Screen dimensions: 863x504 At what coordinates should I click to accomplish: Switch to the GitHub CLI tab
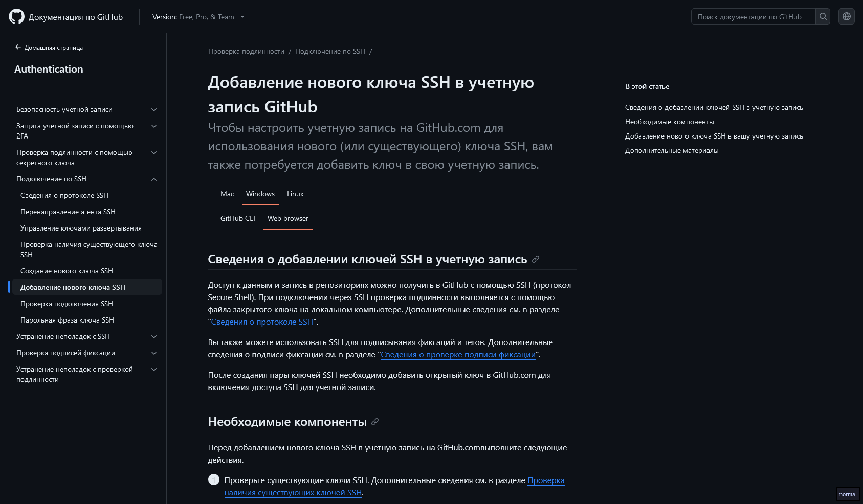click(x=238, y=218)
